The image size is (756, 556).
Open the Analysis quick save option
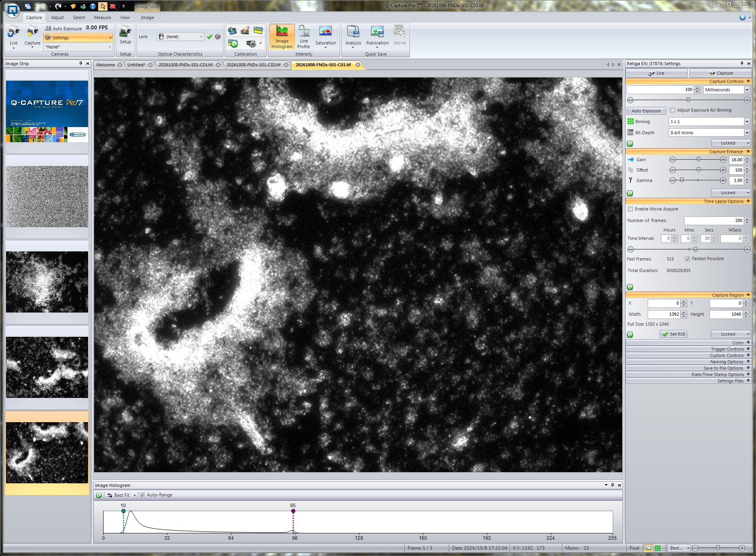click(x=353, y=37)
